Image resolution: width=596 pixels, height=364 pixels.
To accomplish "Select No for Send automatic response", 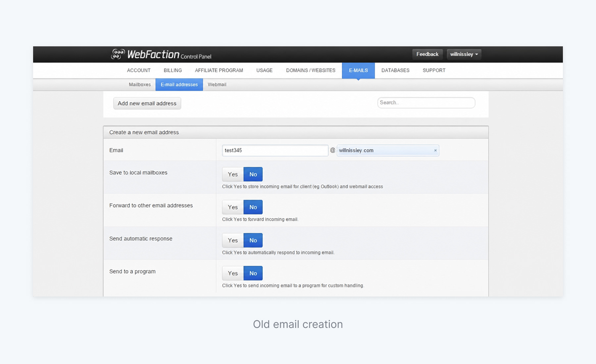I will [253, 240].
